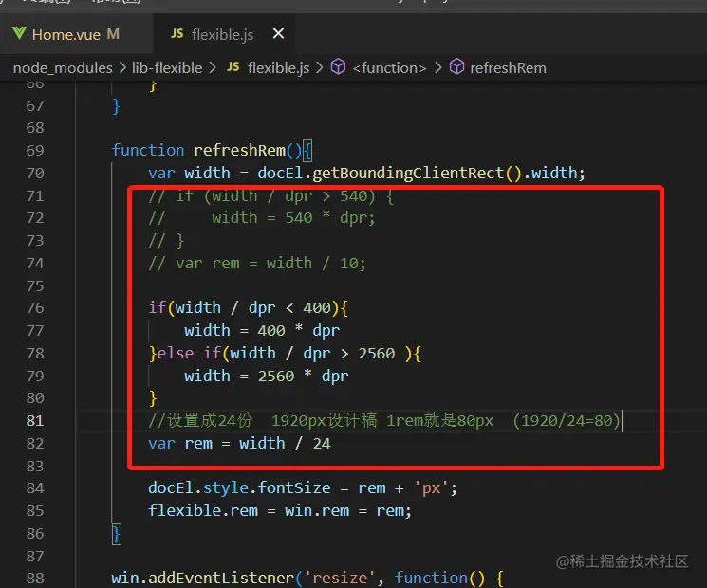Click the Vue icon on Home.vue tab
This screenshot has height=588, width=707.
click(19, 34)
